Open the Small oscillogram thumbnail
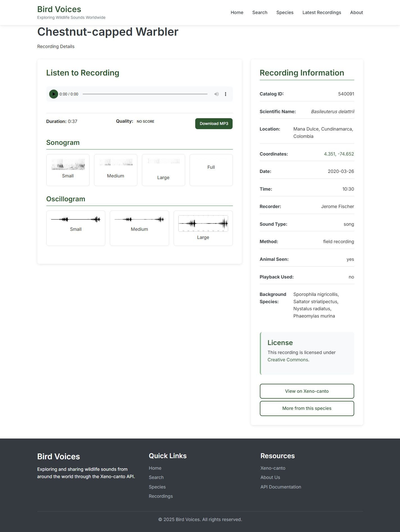 tap(76, 228)
